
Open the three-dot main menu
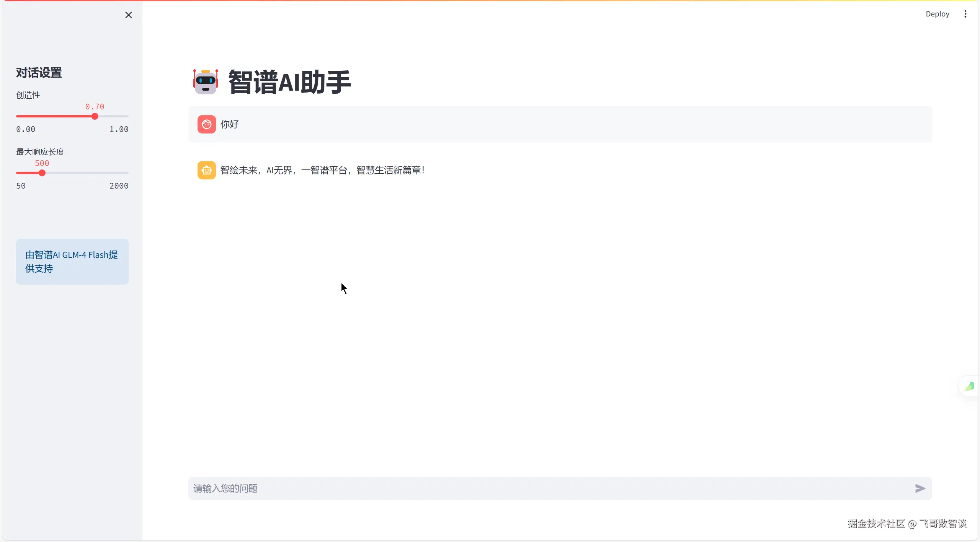coord(965,14)
